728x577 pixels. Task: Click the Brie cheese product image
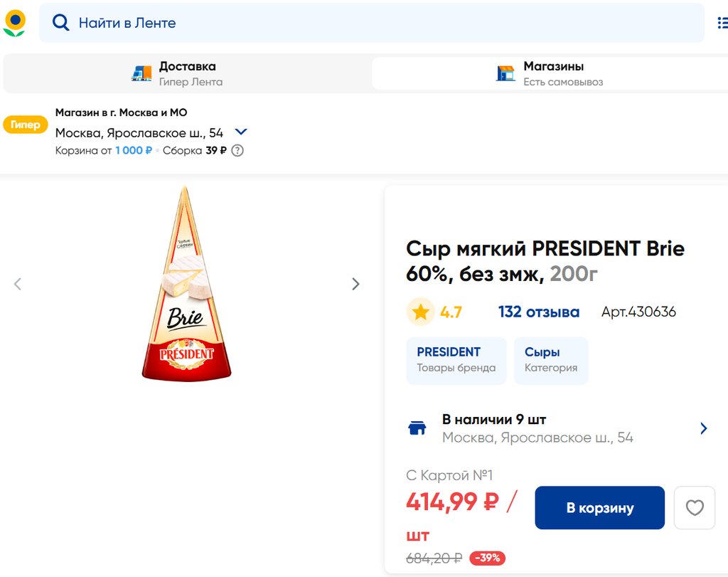coord(186,283)
